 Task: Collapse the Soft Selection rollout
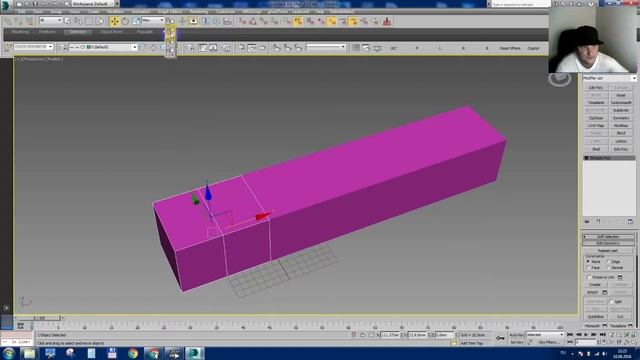click(x=608, y=236)
